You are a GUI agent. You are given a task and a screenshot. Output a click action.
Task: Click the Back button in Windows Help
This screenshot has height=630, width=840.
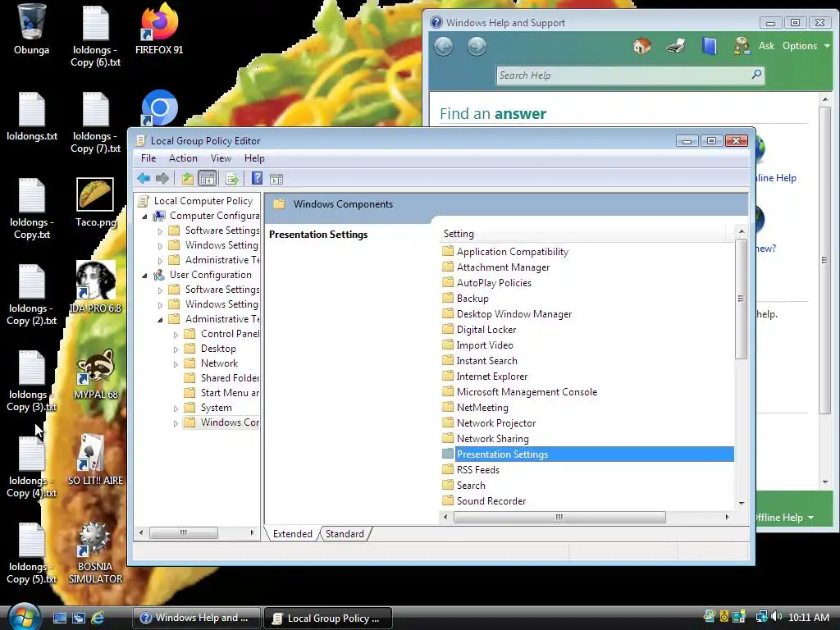coord(443,47)
